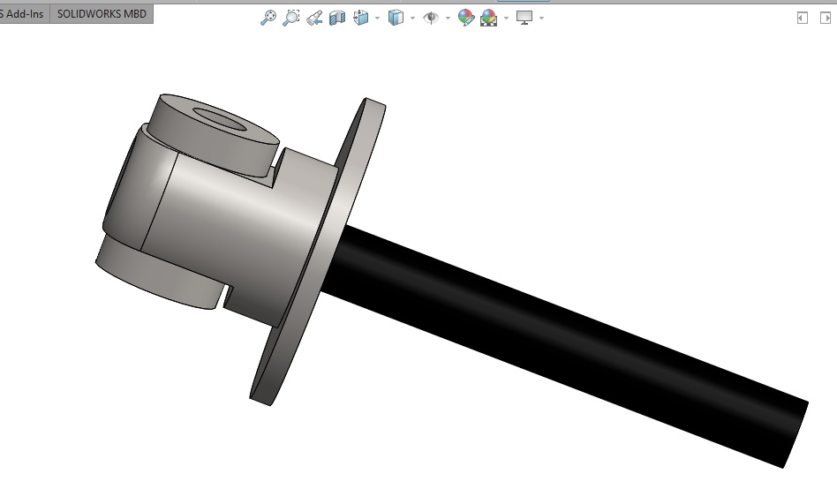Expand the View Settings dropdown arrow
Viewport: 837px width, 504px height.
[x=541, y=19]
